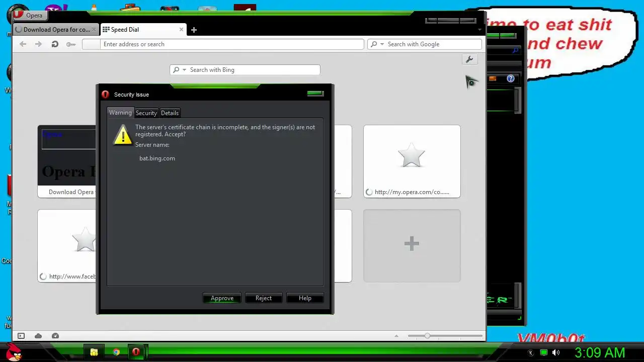This screenshot has width=644, height=362.
Task: Go back with the Back arrow
Action: pos(23,44)
